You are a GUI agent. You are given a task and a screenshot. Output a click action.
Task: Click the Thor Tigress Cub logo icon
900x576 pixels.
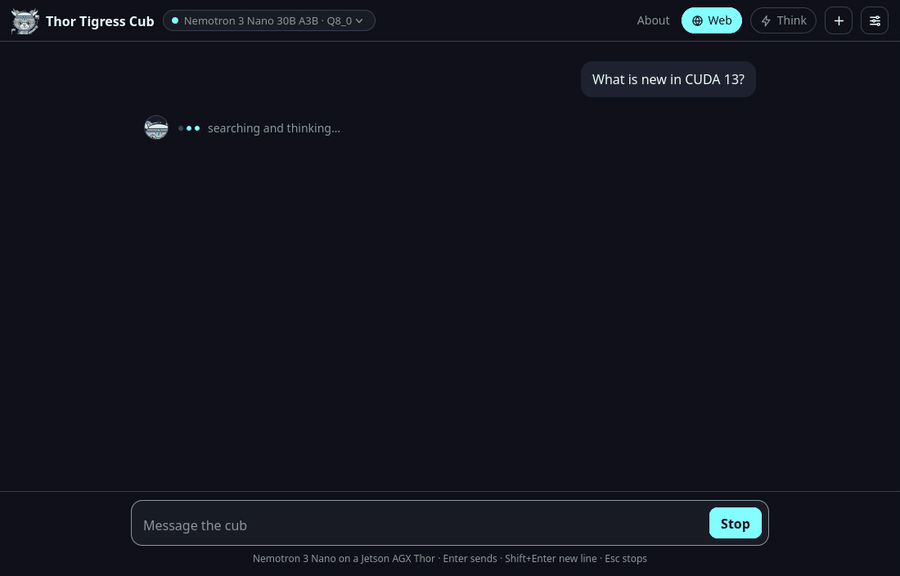pyautogui.click(x=25, y=21)
